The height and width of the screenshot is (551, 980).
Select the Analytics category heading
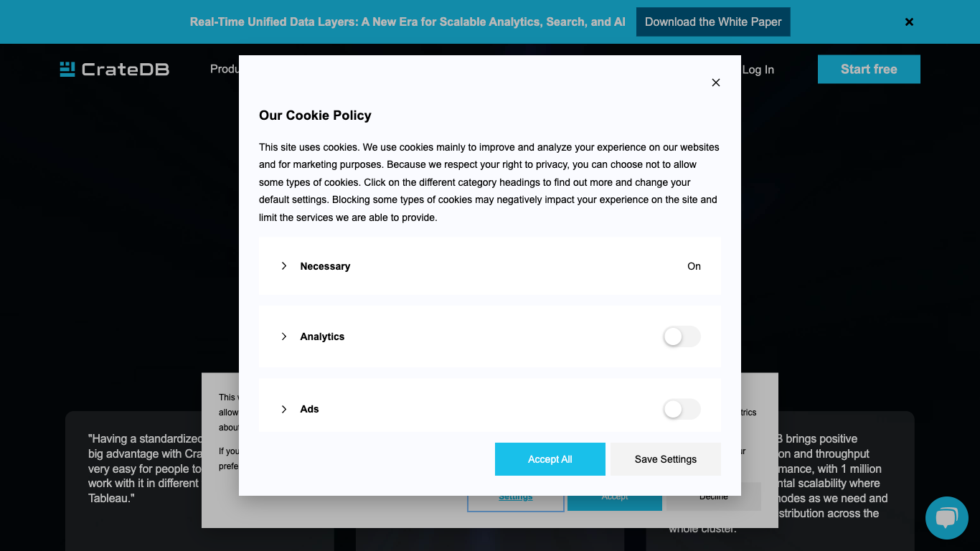click(322, 336)
